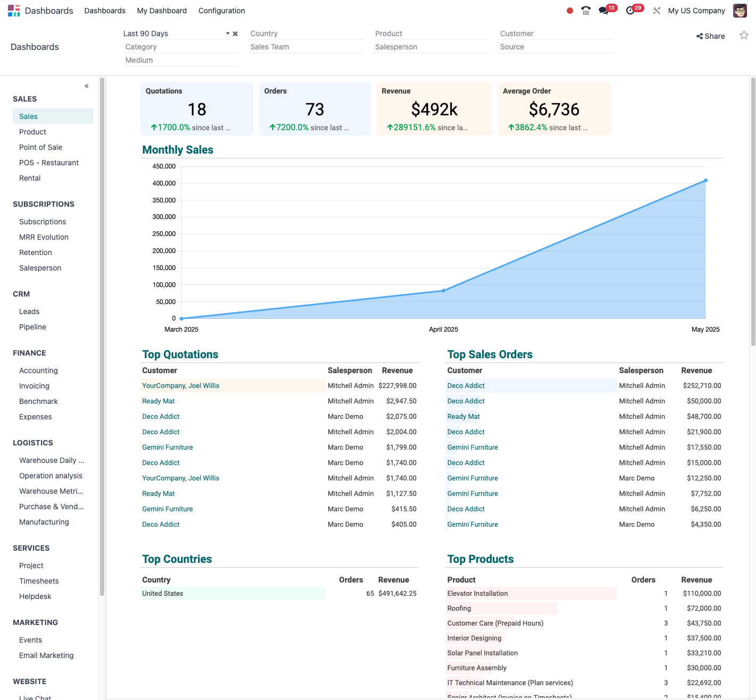Open the debug tools icon
Viewport: 756px width, 700px height.
coord(657,11)
